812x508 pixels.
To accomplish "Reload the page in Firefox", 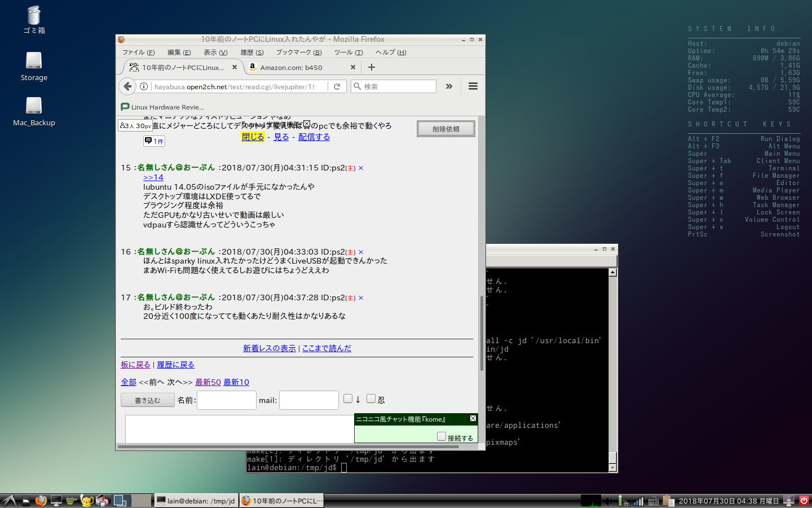I will [337, 86].
